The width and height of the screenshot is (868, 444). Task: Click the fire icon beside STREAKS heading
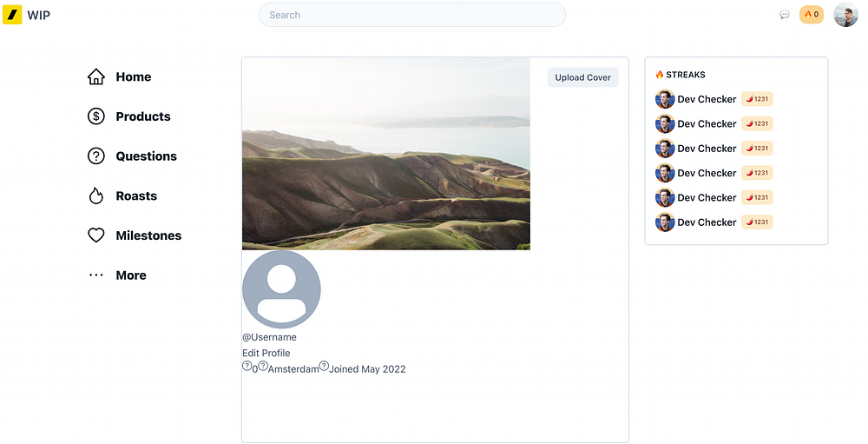pyautogui.click(x=660, y=75)
